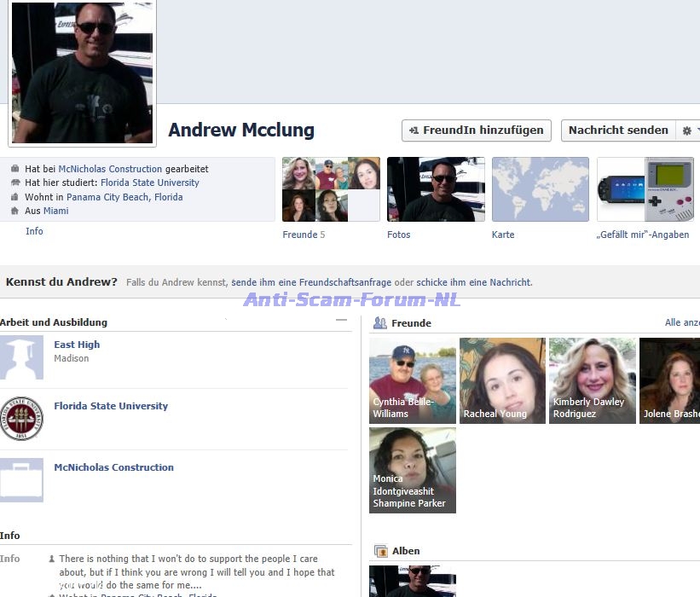Click the FreundIn hinzufügen button

coord(476,130)
